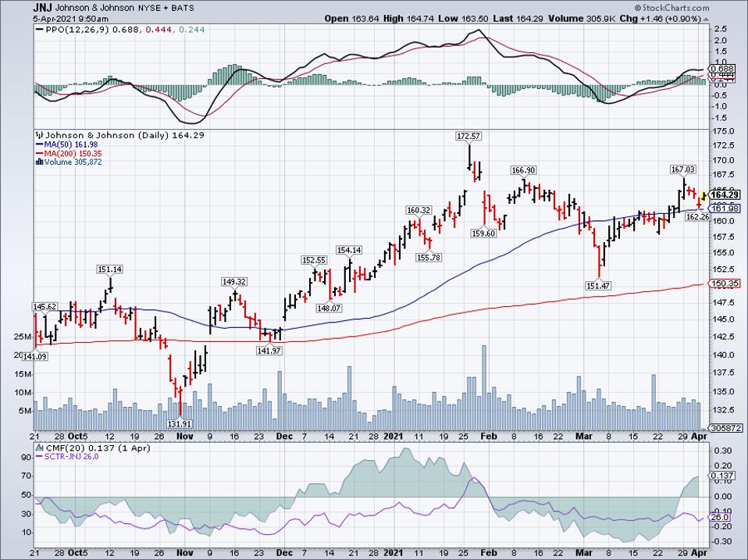Click the 160.32 price label

coord(419,210)
